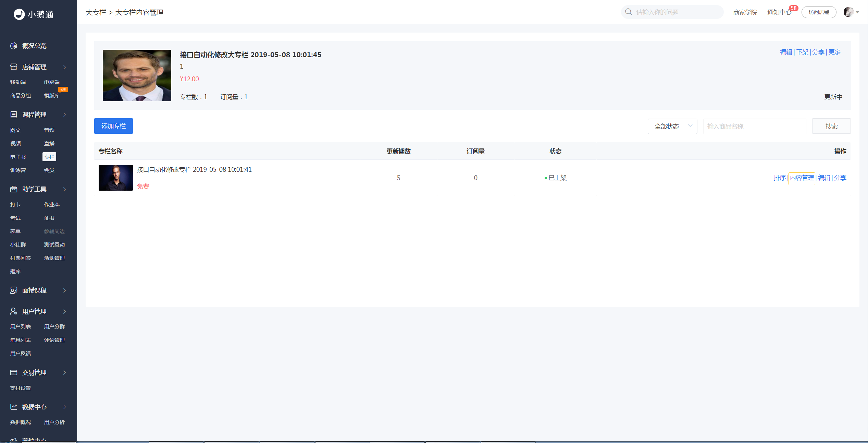
Task: Select 视频 in course menu
Action: pyautogui.click(x=15, y=144)
